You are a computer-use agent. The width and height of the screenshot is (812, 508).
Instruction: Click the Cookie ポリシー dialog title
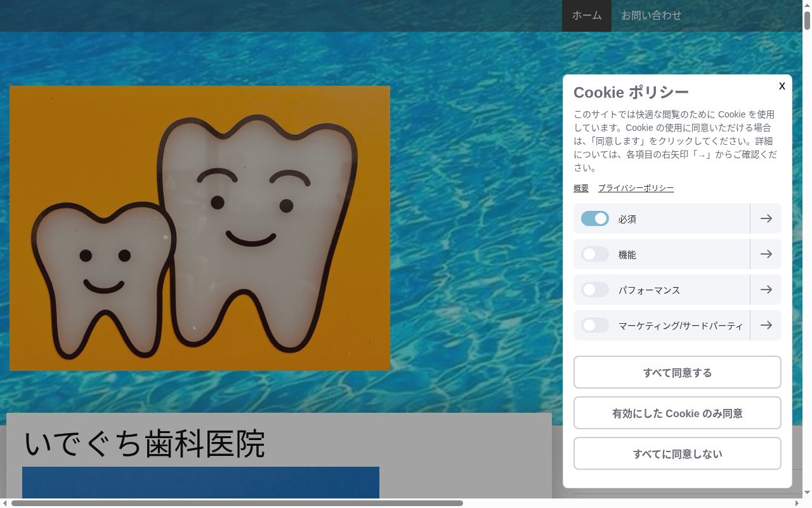click(x=631, y=92)
